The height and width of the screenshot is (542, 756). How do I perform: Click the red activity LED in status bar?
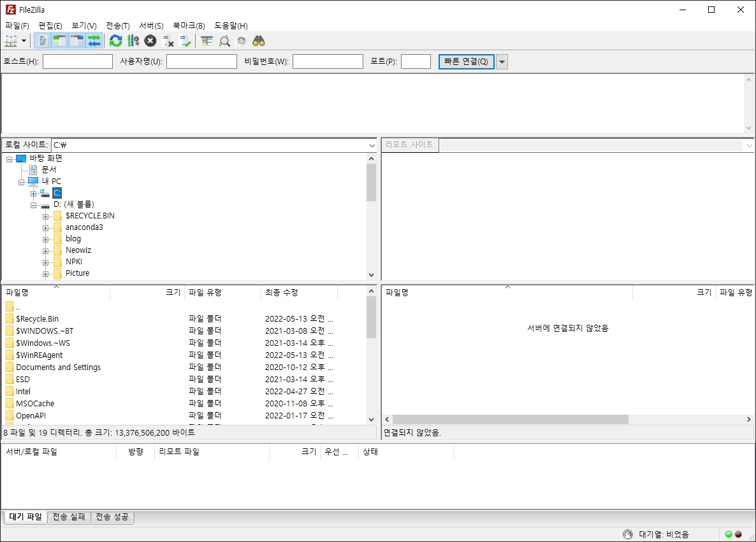pyautogui.click(x=738, y=534)
